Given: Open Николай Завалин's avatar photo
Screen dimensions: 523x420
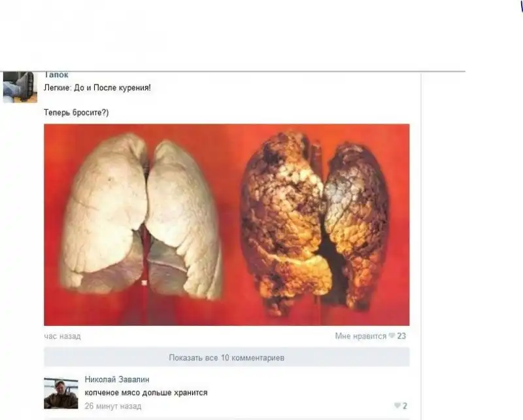Looking at the screenshot, I should [61, 393].
